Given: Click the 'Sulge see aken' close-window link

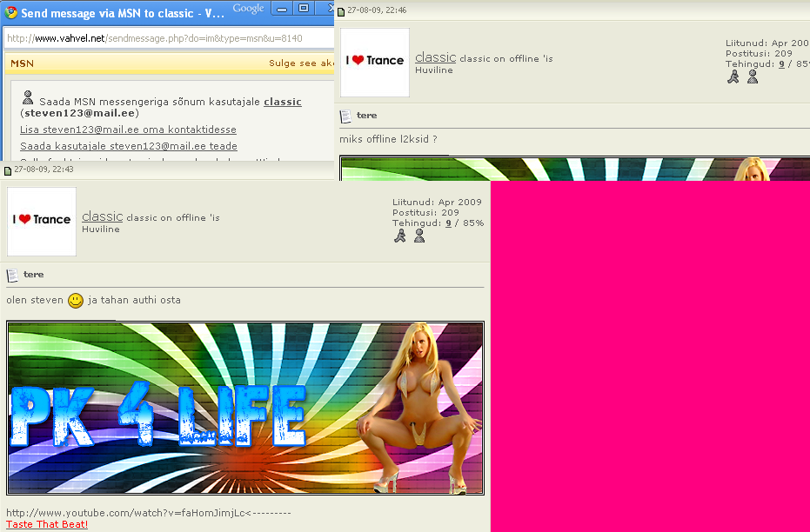Looking at the screenshot, I should point(301,63).
